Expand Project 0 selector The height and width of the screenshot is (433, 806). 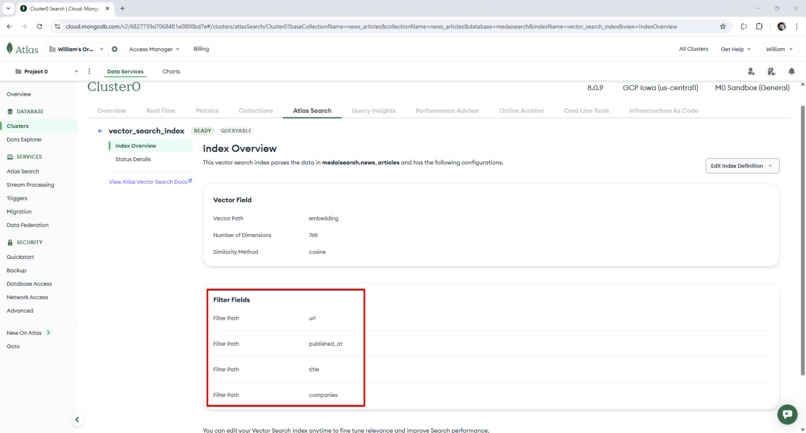[46, 71]
